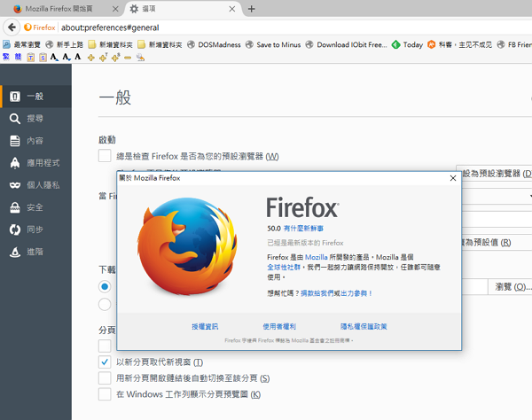The width and height of the screenshot is (532, 420).
Task: Open the 應用程式 preferences pane in the sidebar
Action: (x=36, y=163)
